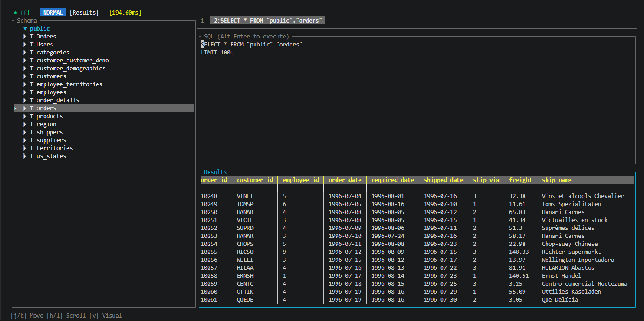Click the ship_name column header
Screen dimensions: 644x321
point(557,180)
